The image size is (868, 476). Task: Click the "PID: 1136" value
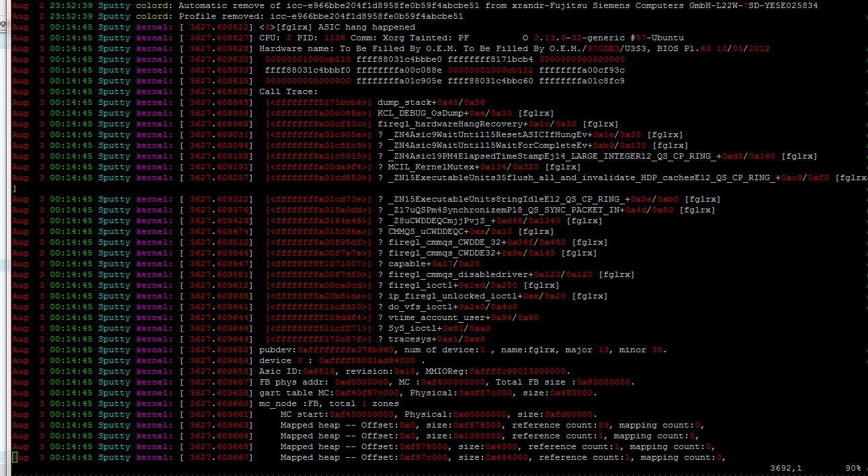tap(320, 38)
